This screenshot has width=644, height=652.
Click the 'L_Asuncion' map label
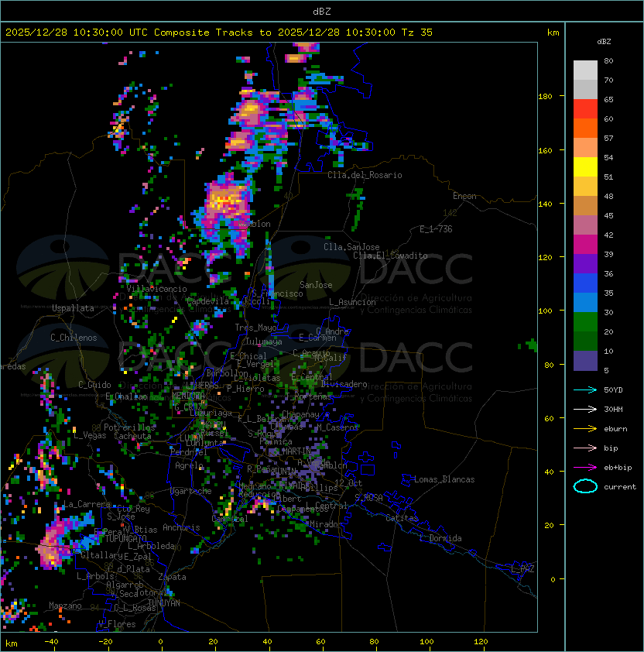(352, 302)
